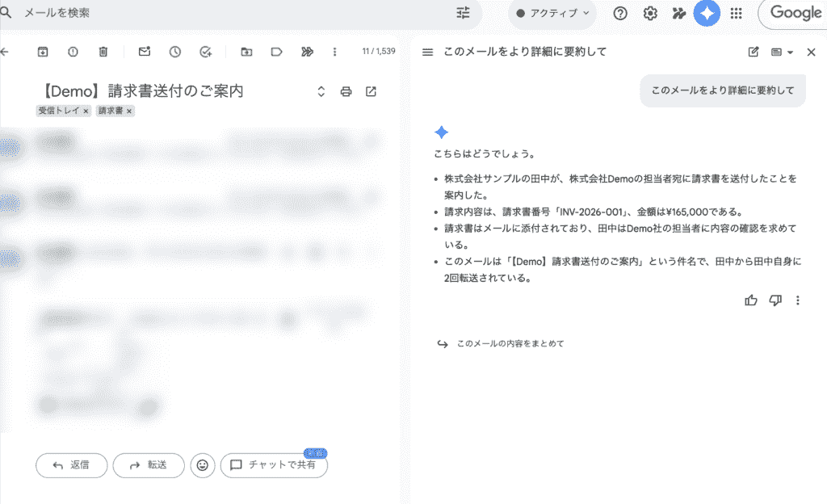
Task: Click the 請求書 label chip
Action: (111, 111)
